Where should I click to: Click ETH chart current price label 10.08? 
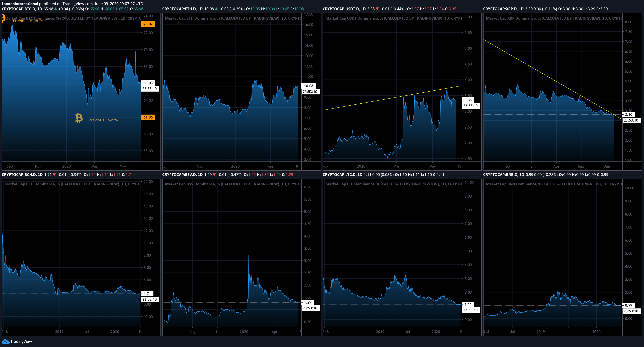pyautogui.click(x=308, y=86)
